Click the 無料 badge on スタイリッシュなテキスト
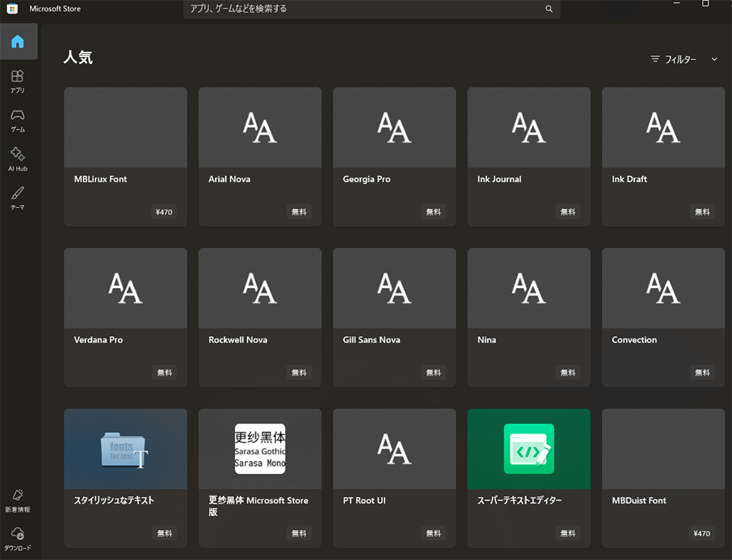 (165, 533)
